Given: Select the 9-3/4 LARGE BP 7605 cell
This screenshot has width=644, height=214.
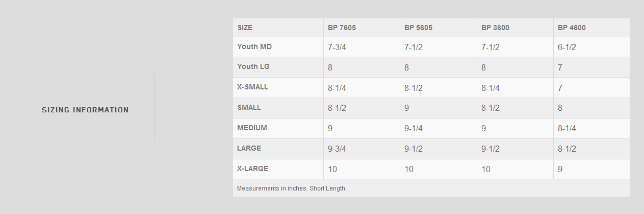Looking at the screenshot, I should click(x=338, y=149).
